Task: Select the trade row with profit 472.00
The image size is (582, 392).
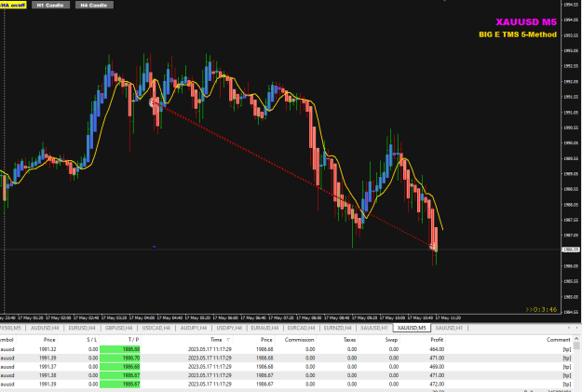Action: coord(286,385)
